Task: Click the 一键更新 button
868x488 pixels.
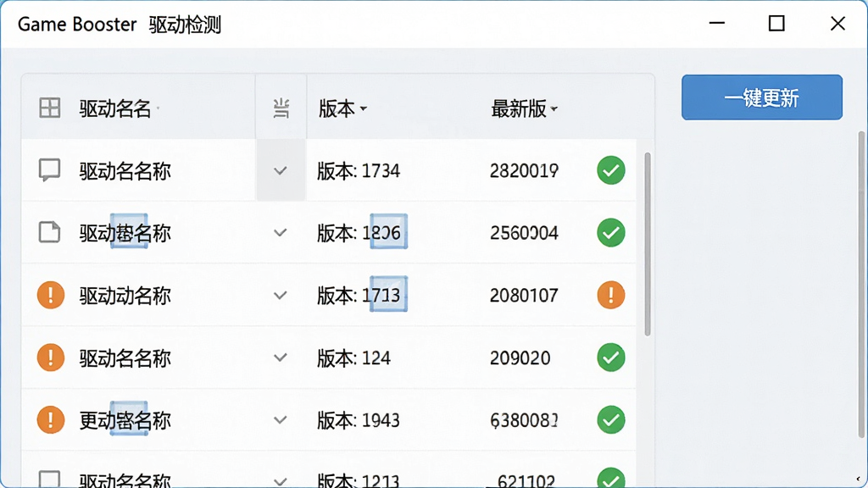Action: coord(762,97)
